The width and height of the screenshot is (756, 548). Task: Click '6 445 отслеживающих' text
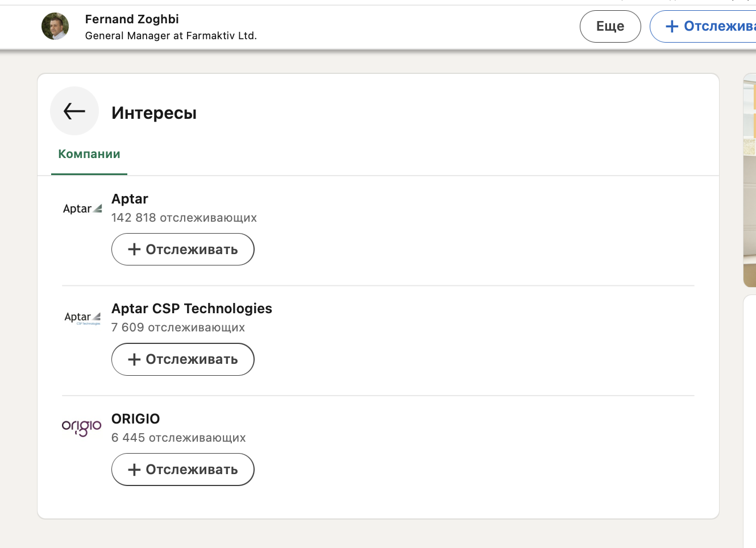click(178, 438)
